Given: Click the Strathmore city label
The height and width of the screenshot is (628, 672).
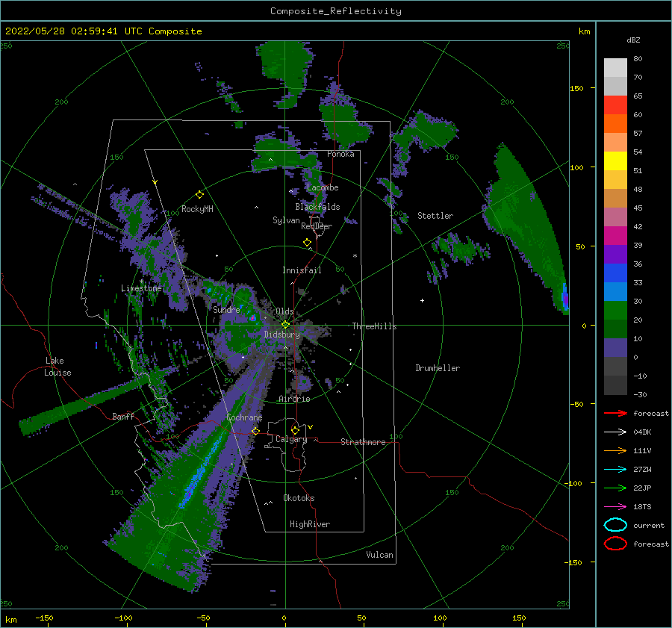Looking at the screenshot, I should 363,442.
